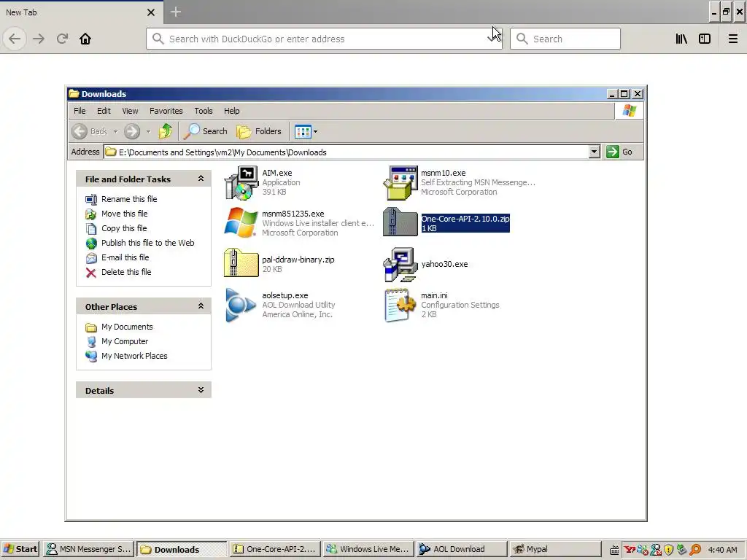Click the Downloads taskbar button
The image size is (747, 560).
[x=182, y=549]
